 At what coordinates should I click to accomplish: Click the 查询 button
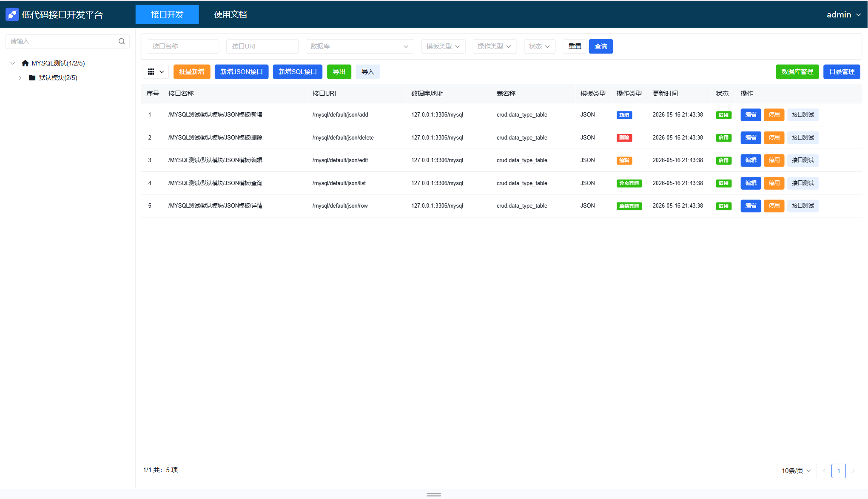pyautogui.click(x=601, y=46)
